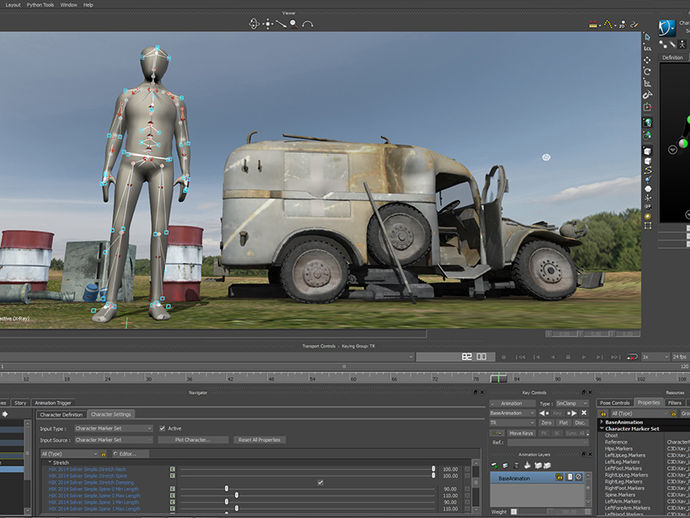Click the mute icon on the BaseAnimation layer
Image resolution: width=690 pixels, height=518 pixels.
[x=579, y=477]
